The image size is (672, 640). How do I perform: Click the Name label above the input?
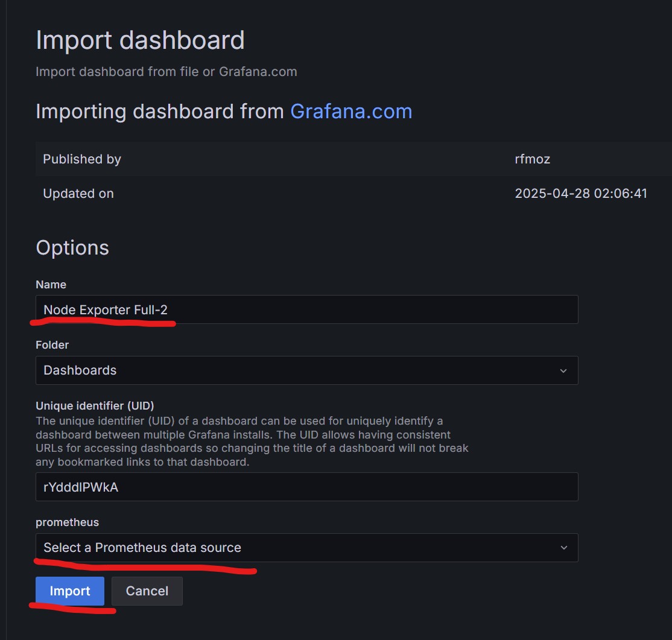click(51, 284)
